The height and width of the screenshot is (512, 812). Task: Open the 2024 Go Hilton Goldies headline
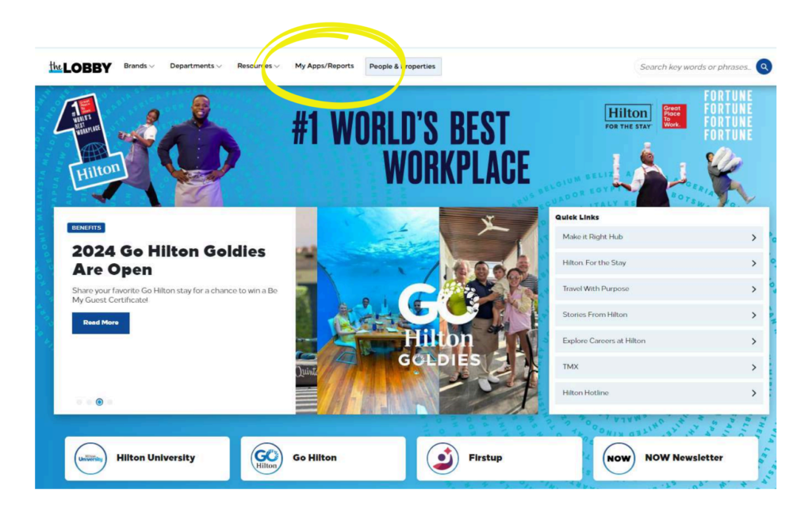point(169,261)
